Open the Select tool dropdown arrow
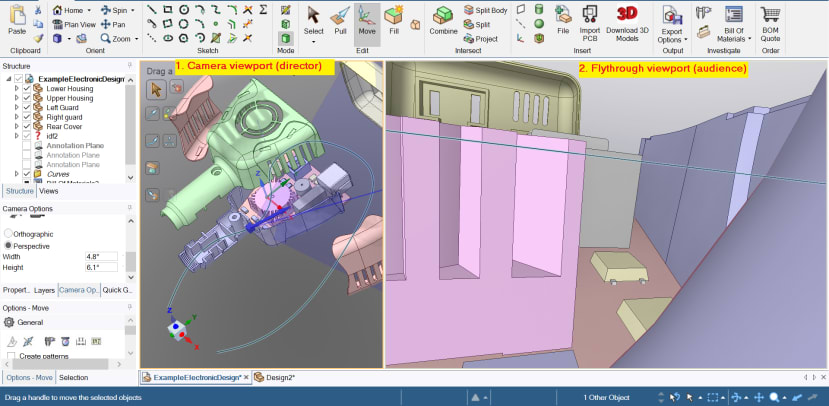 [x=313, y=42]
